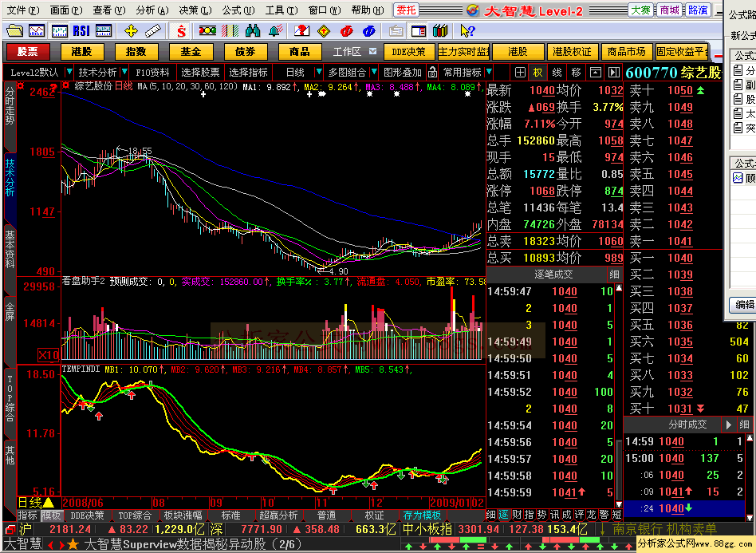
Task: Expand the 分时成交 right arrow
Action: click(729, 425)
